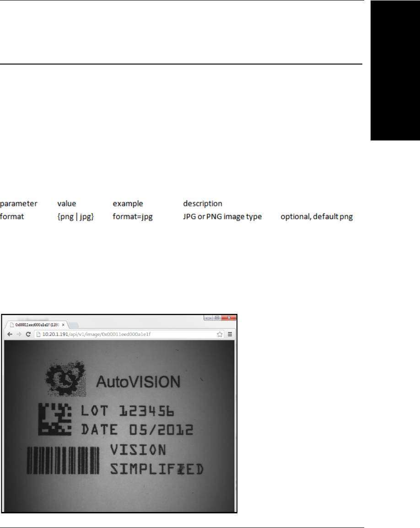Focus the address bar with 10.20.1.191 URL
The height and width of the screenshot is (528, 420).
(129, 334)
